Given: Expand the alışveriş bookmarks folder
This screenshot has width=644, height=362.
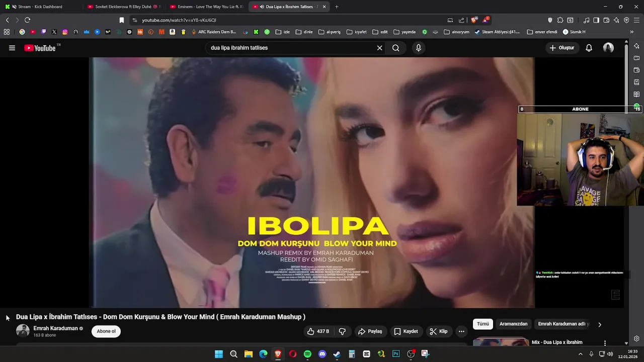Looking at the screenshot, I should [x=330, y=32].
